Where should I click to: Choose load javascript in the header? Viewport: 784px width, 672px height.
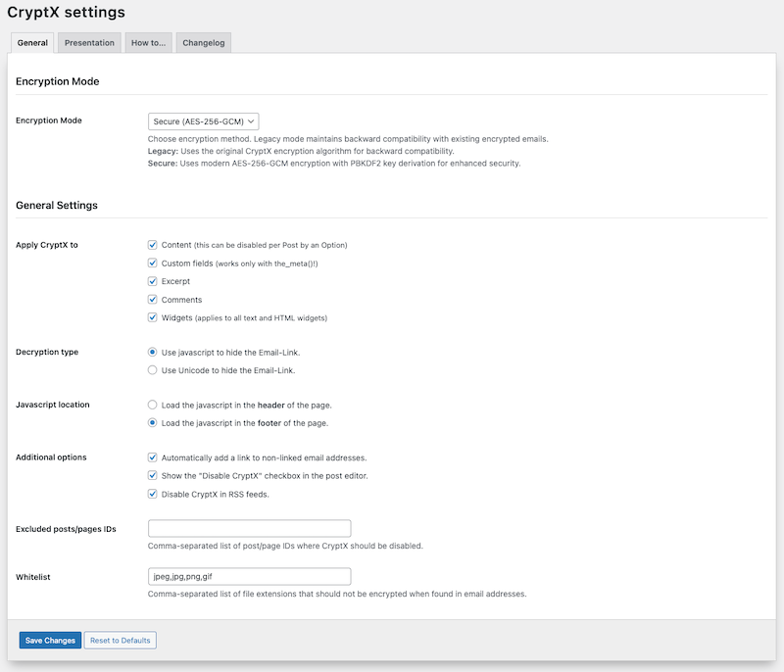click(153, 405)
